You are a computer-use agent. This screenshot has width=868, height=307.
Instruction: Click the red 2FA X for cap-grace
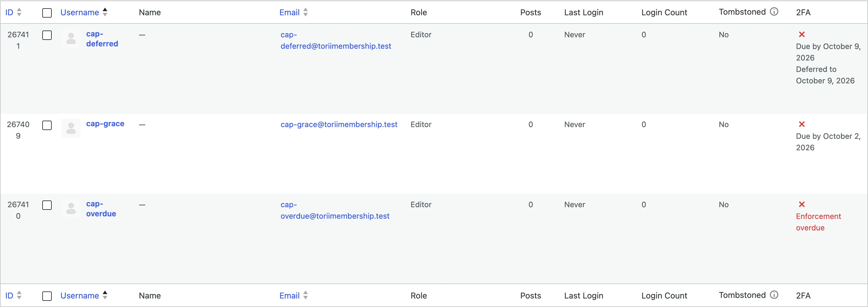[802, 124]
